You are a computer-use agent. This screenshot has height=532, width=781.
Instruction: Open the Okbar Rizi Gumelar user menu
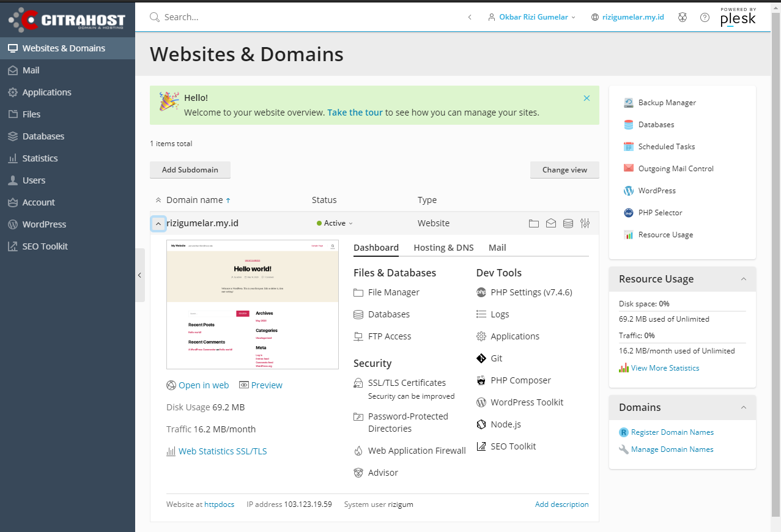tap(532, 17)
